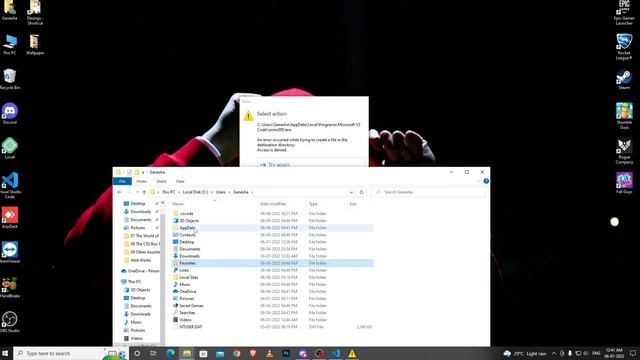Sort by the Name column header

pos(178,204)
